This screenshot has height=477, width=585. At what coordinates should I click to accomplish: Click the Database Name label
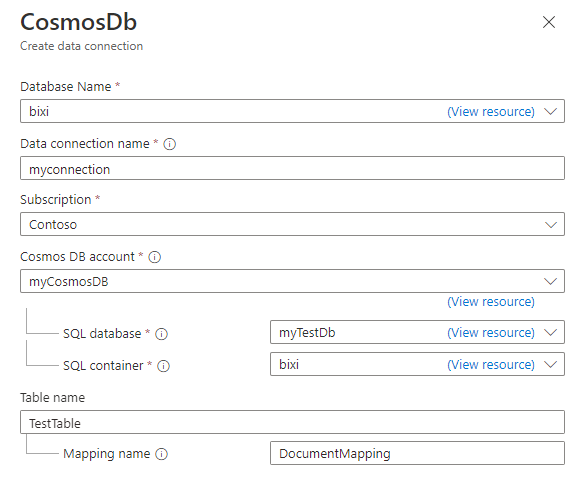(x=66, y=87)
